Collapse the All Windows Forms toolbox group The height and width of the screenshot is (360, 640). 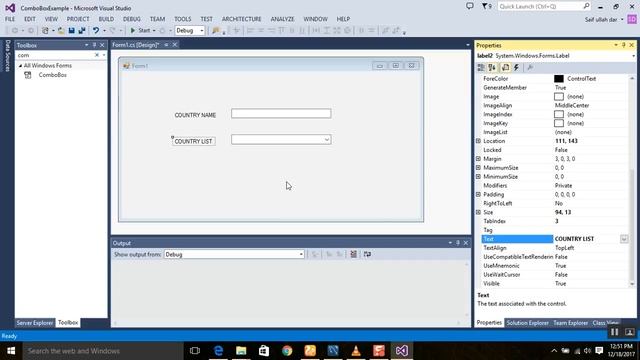[20, 66]
